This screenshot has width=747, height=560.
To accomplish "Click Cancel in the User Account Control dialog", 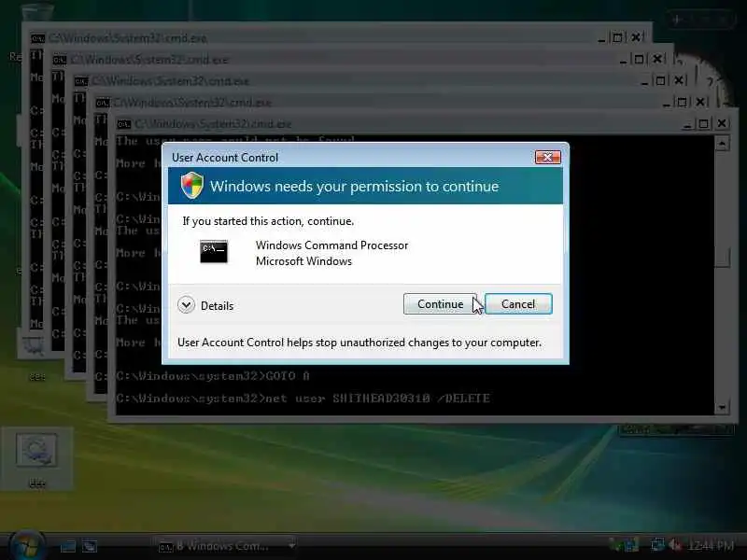I will point(518,304).
